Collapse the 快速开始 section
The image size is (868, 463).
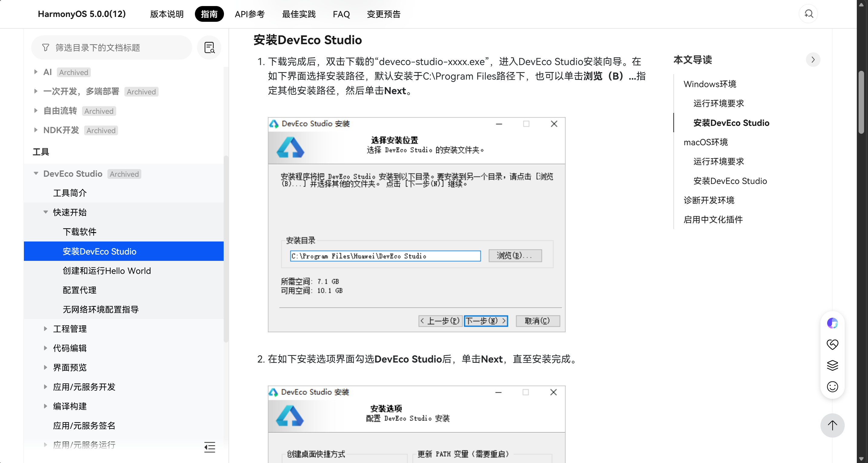click(45, 212)
